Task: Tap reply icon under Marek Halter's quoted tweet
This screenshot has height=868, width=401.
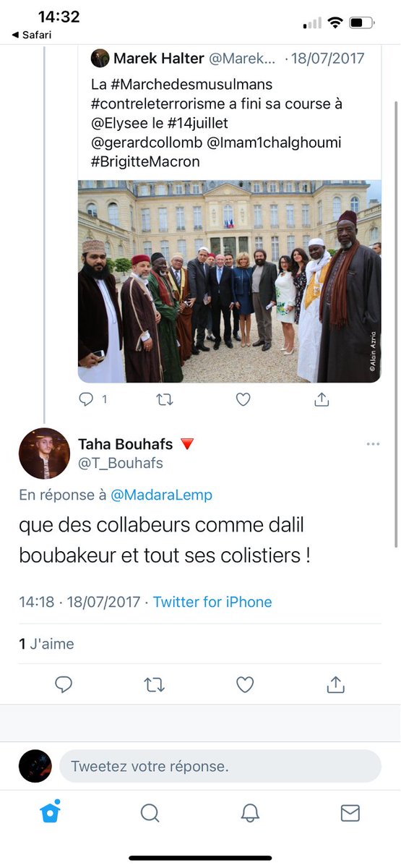Action: click(x=87, y=399)
